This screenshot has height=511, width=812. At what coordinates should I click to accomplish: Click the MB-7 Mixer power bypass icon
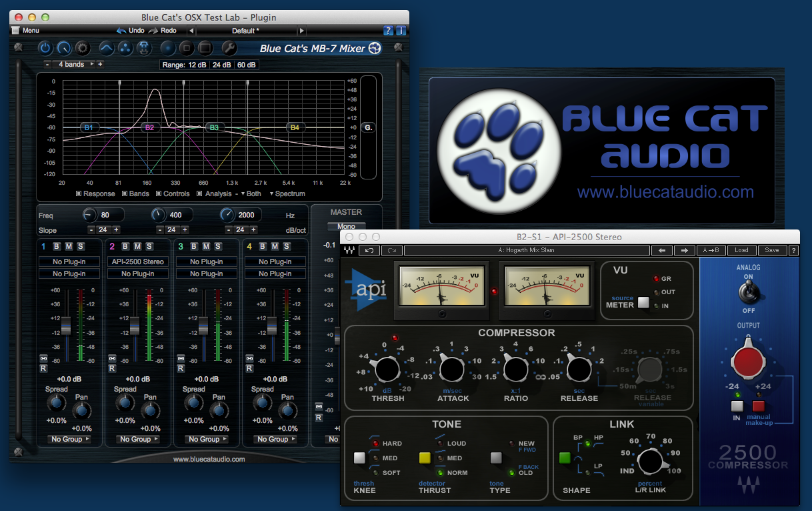45,48
